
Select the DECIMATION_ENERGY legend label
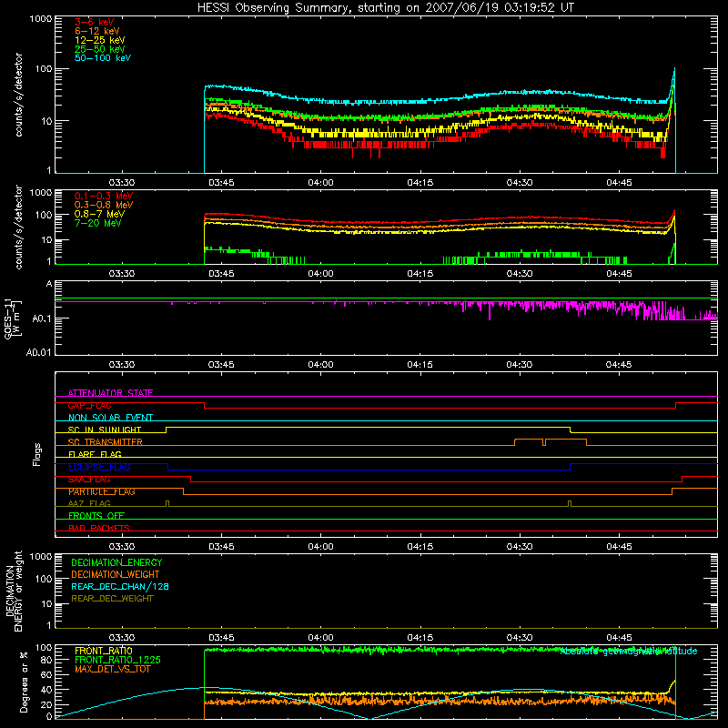pos(116,562)
